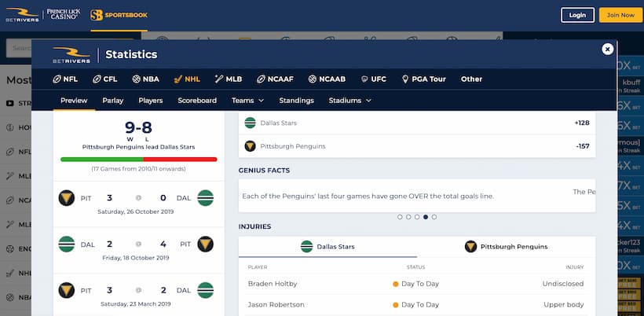644x316 pixels.
Task: Select the NFL football icon tab
Action: (65, 79)
